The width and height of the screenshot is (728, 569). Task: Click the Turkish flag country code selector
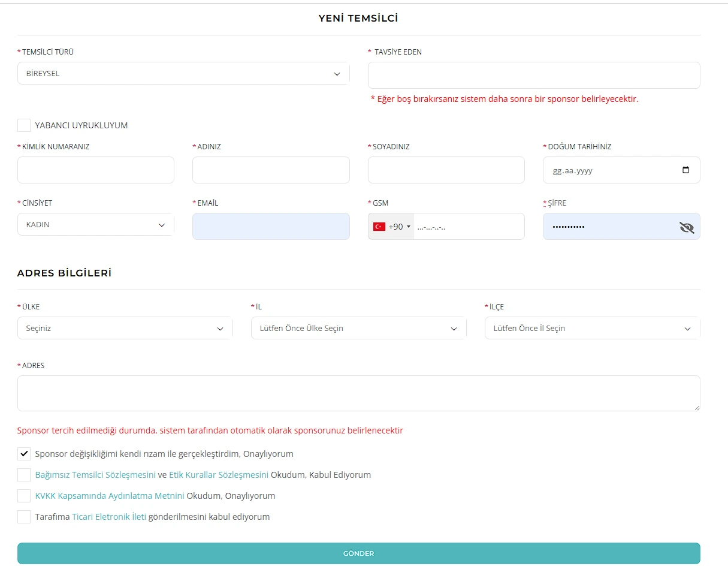pyautogui.click(x=391, y=227)
